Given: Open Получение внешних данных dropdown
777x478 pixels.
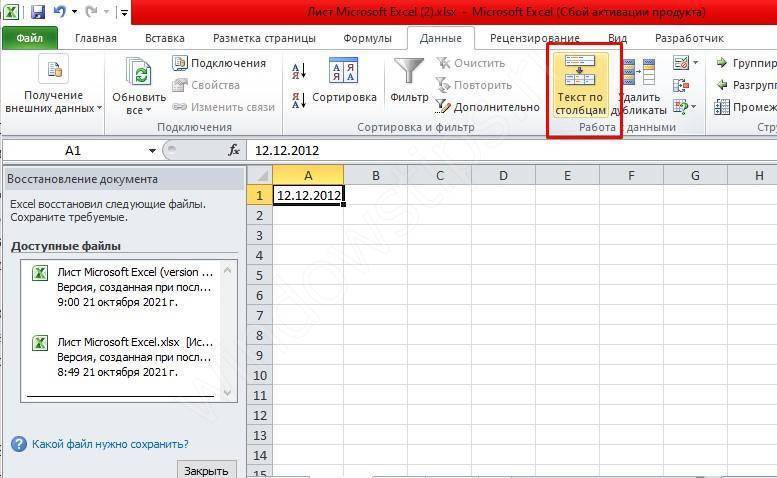Looking at the screenshot, I should click(x=53, y=84).
